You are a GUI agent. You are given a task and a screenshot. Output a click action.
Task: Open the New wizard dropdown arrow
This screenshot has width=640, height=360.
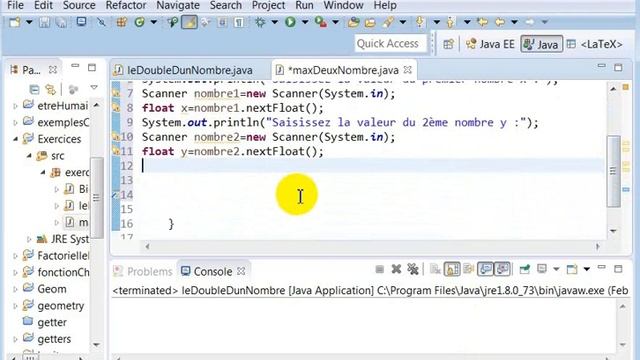point(29,22)
